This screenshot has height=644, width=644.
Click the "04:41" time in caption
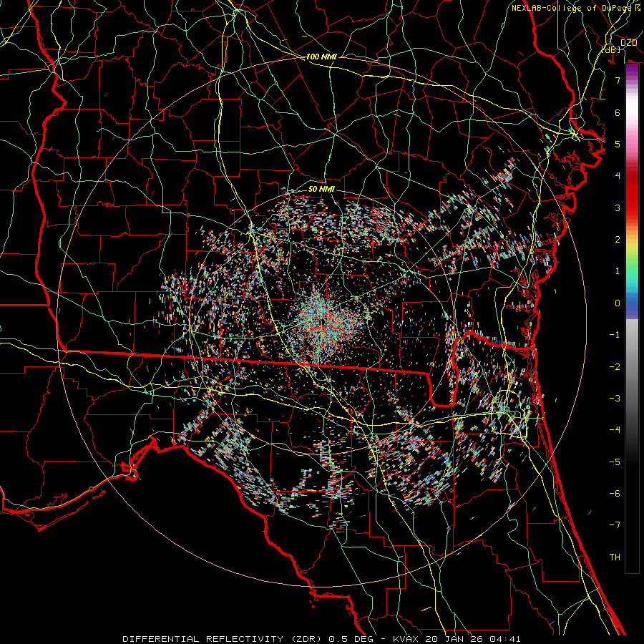pos(506,639)
